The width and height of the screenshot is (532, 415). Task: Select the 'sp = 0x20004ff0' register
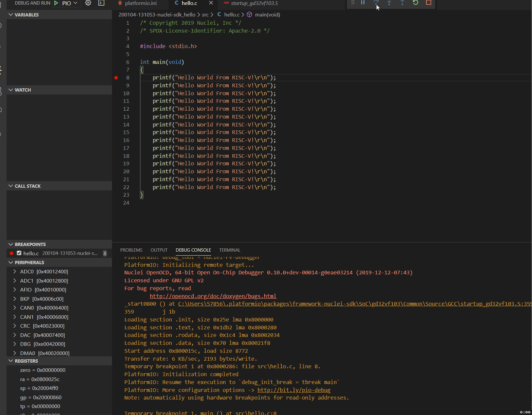click(x=39, y=388)
